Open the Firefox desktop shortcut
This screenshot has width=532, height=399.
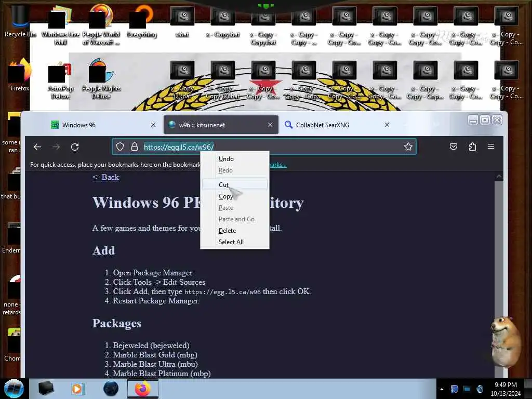[x=20, y=75]
